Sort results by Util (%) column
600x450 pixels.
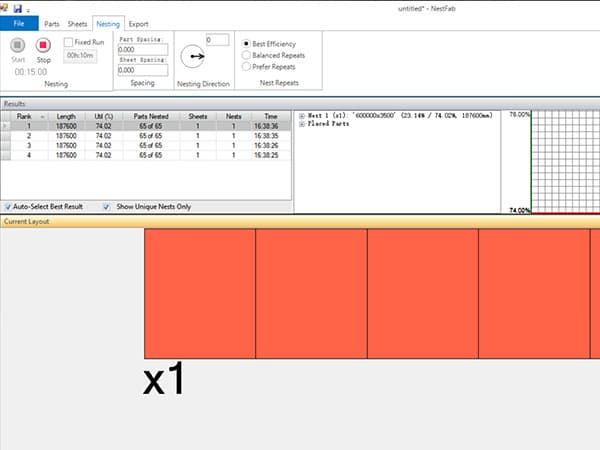(104, 116)
